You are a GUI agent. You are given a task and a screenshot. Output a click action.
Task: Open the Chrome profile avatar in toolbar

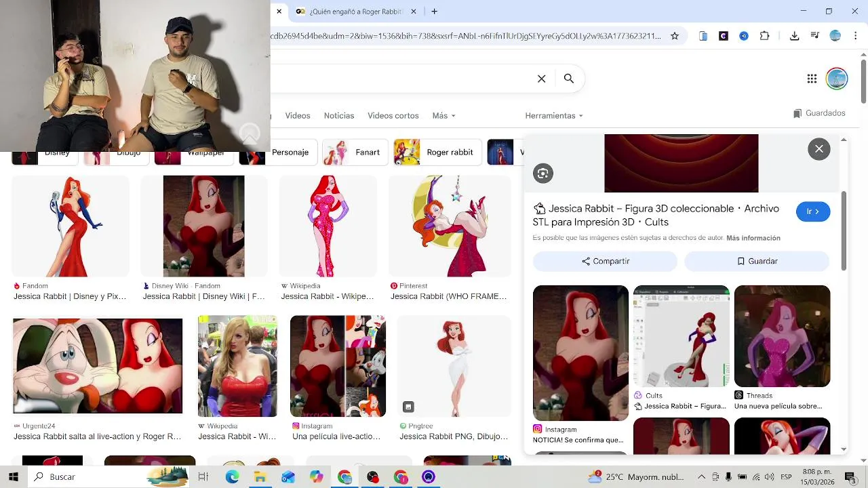pos(835,36)
